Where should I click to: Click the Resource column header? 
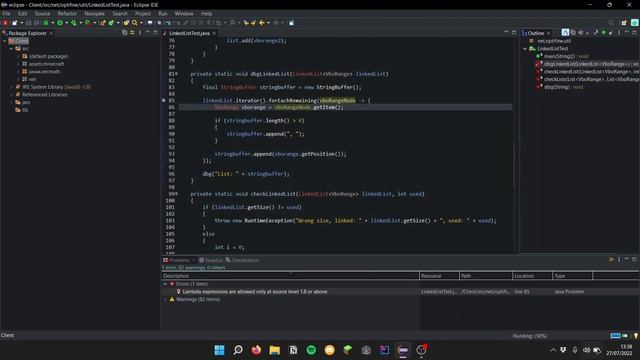pyautogui.click(x=439, y=276)
